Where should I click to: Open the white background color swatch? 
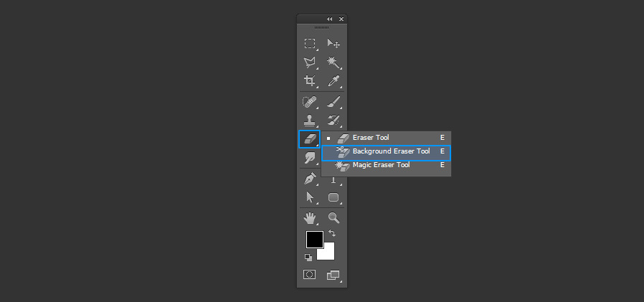(328, 253)
